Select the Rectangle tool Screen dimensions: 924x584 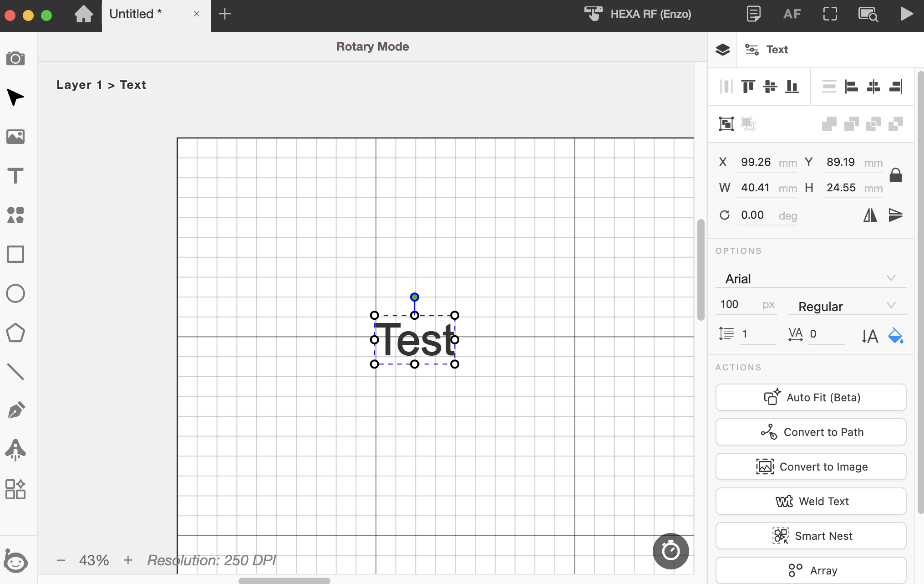[x=15, y=254]
